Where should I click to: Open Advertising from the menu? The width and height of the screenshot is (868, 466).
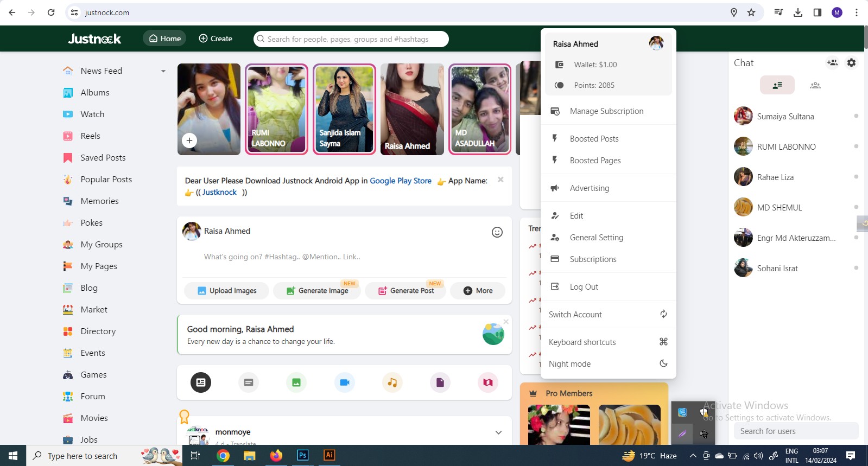[609, 188]
